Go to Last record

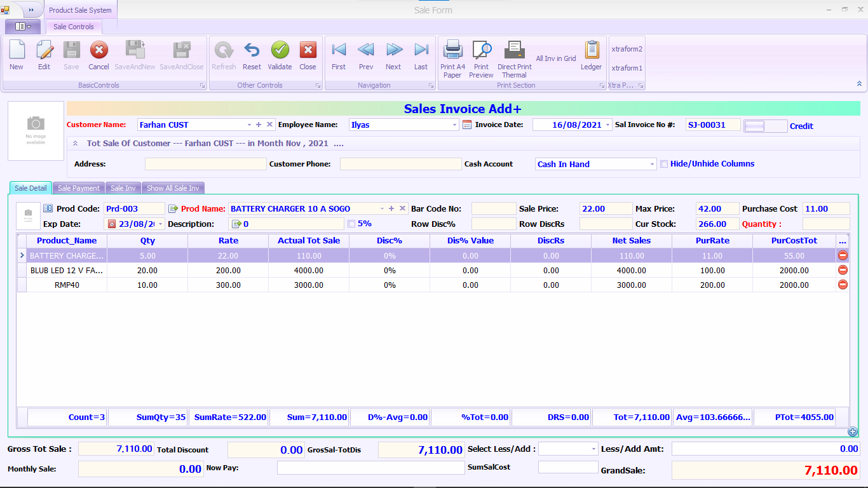pyautogui.click(x=421, y=50)
